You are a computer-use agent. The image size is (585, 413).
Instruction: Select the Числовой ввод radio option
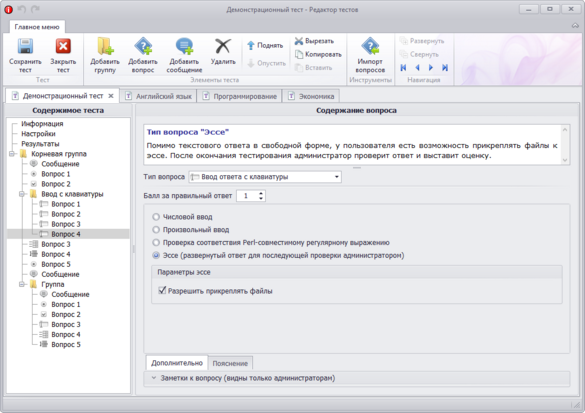[x=156, y=217]
